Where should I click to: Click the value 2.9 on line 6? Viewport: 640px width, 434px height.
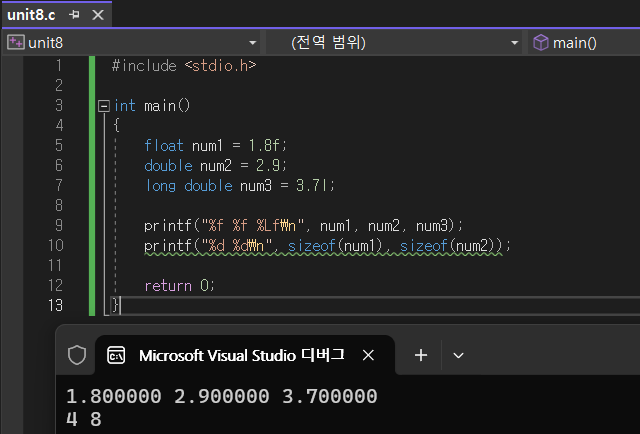click(268, 166)
